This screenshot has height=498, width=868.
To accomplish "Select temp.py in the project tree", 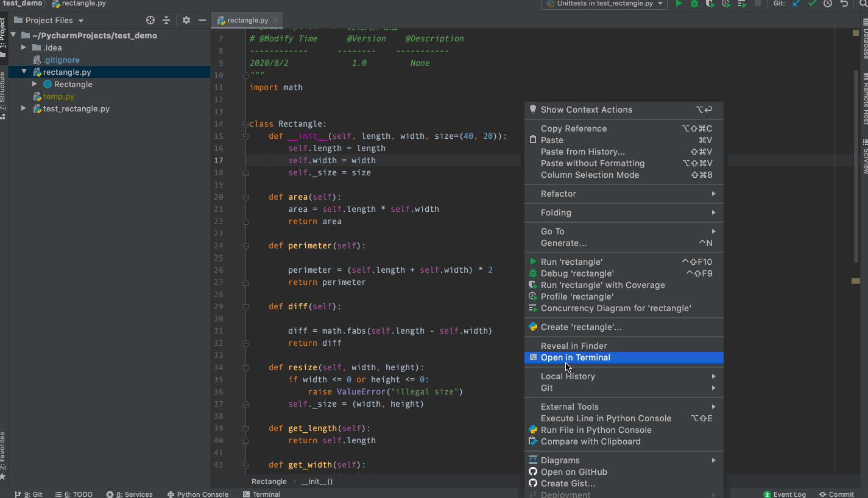I will tap(58, 96).
